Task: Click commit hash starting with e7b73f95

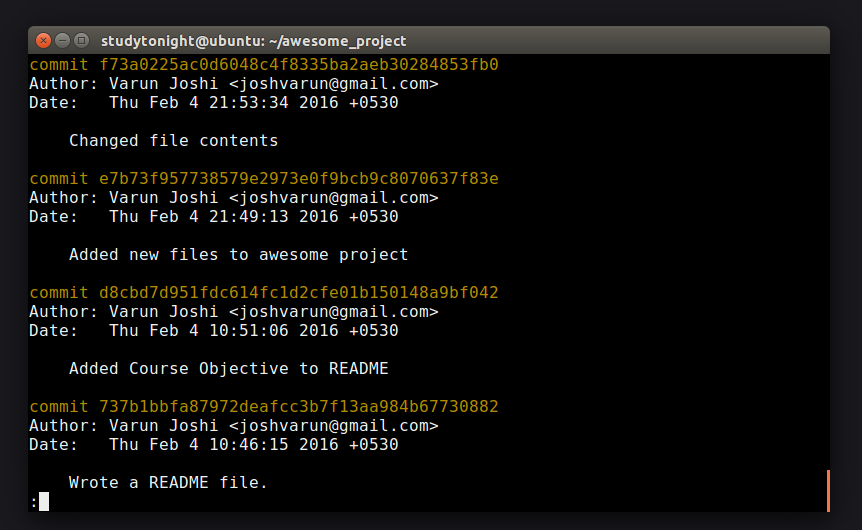Action: click(299, 179)
